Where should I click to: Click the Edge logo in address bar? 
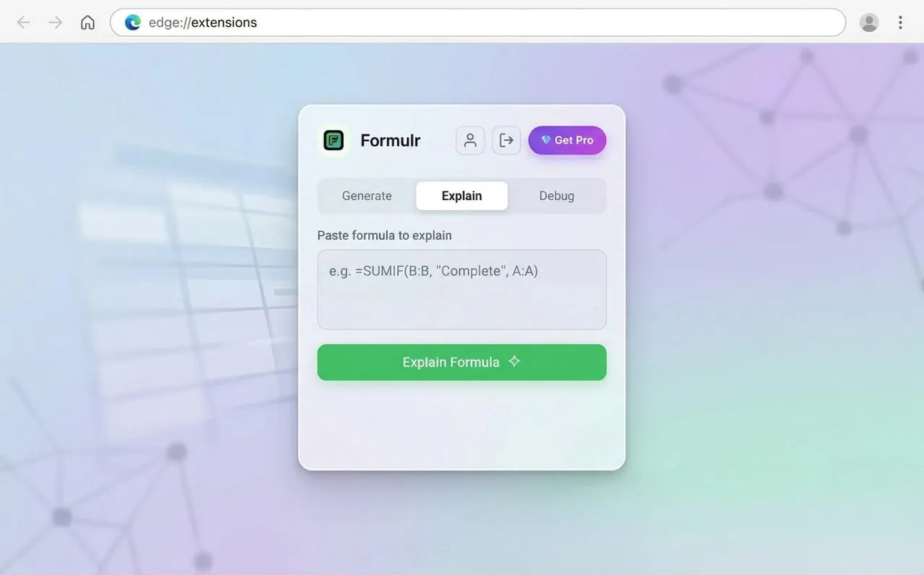coord(133,22)
